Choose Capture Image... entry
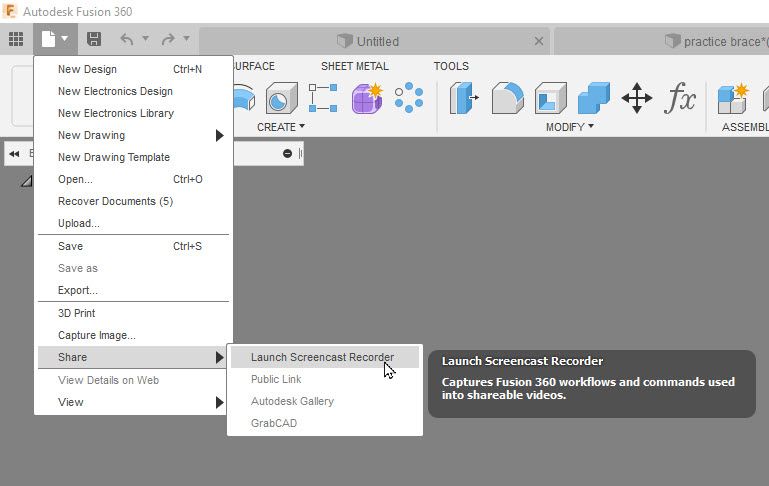 coord(133,335)
